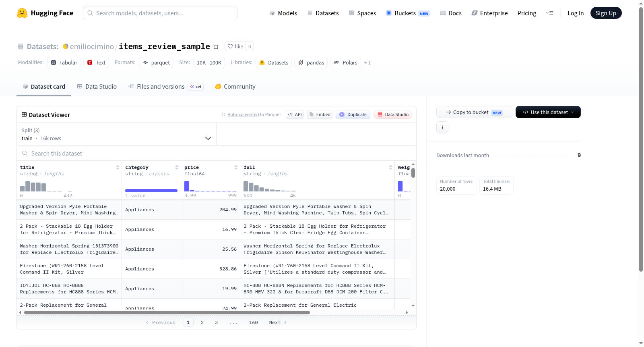Select the Polars library tag
Screen dimensions: 644x347
(346, 62)
